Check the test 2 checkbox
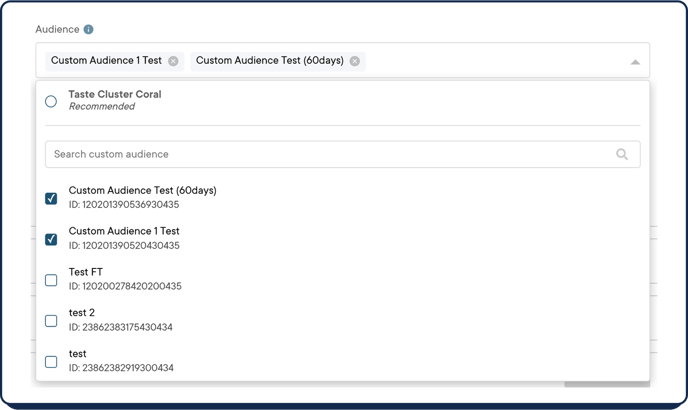This screenshot has height=410, width=688. coord(51,321)
